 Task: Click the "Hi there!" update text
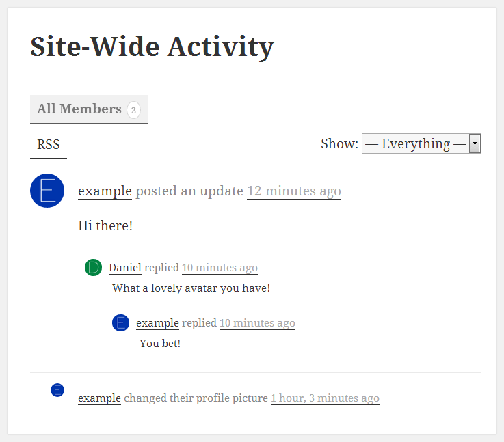point(105,225)
